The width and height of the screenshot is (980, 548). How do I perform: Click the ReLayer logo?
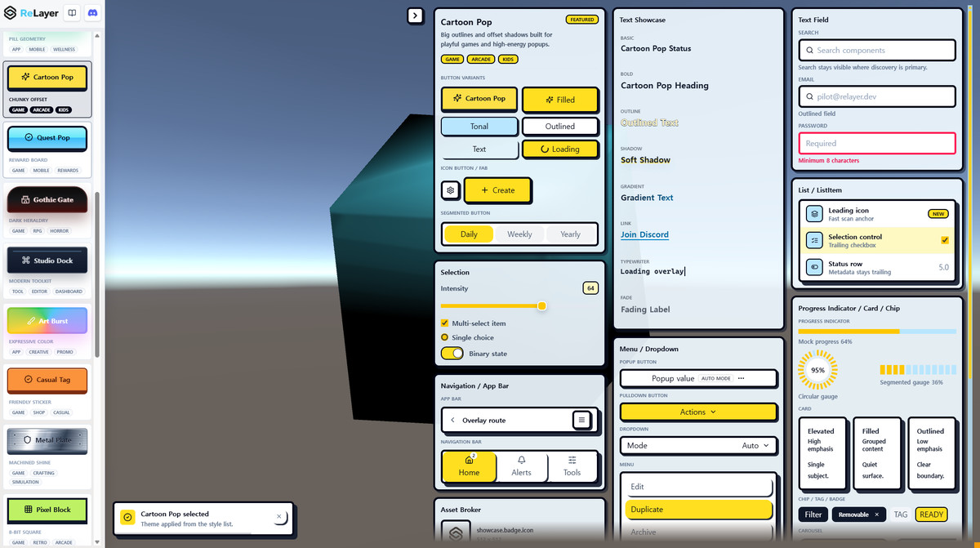pyautogui.click(x=31, y=14)
